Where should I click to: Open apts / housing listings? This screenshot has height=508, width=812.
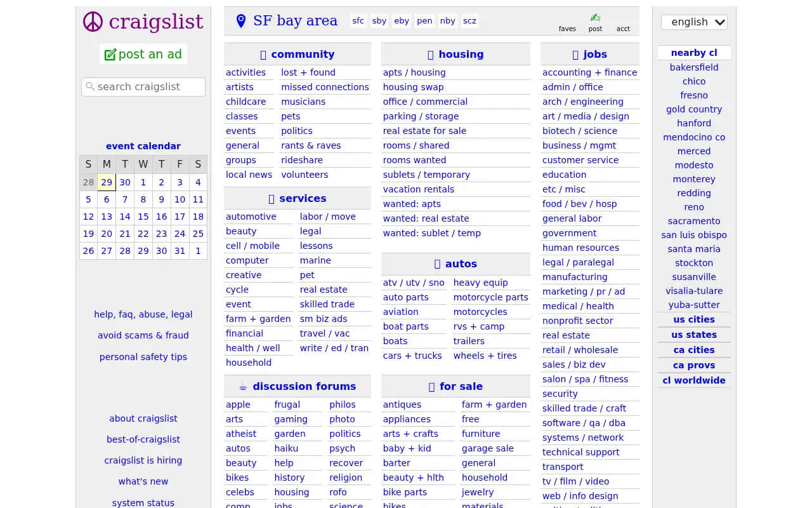(414, 72)
